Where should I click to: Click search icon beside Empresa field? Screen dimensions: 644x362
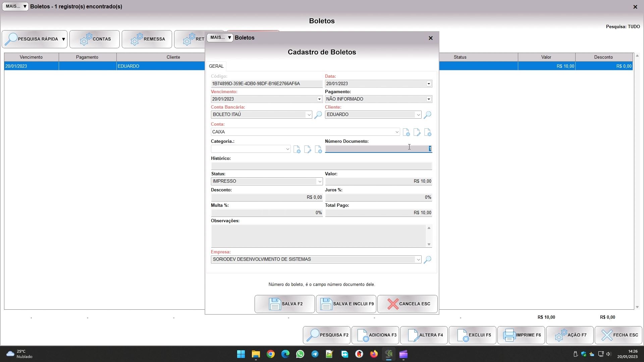[x=427, y=260]
